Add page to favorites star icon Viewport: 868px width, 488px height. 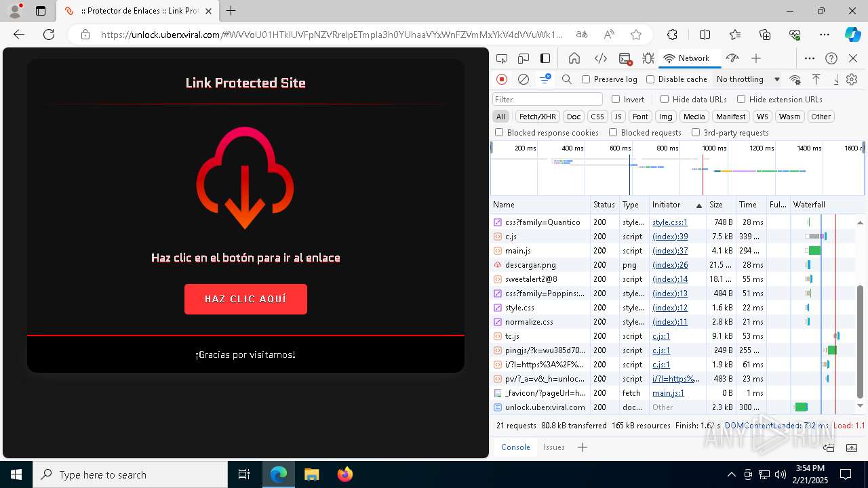tap(636, 35)
